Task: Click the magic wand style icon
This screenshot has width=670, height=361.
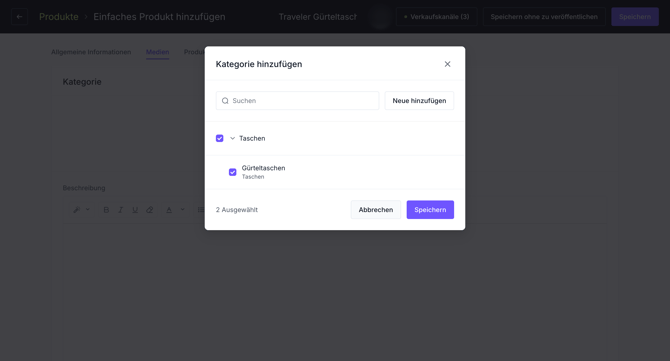Action: click(76, 210)
